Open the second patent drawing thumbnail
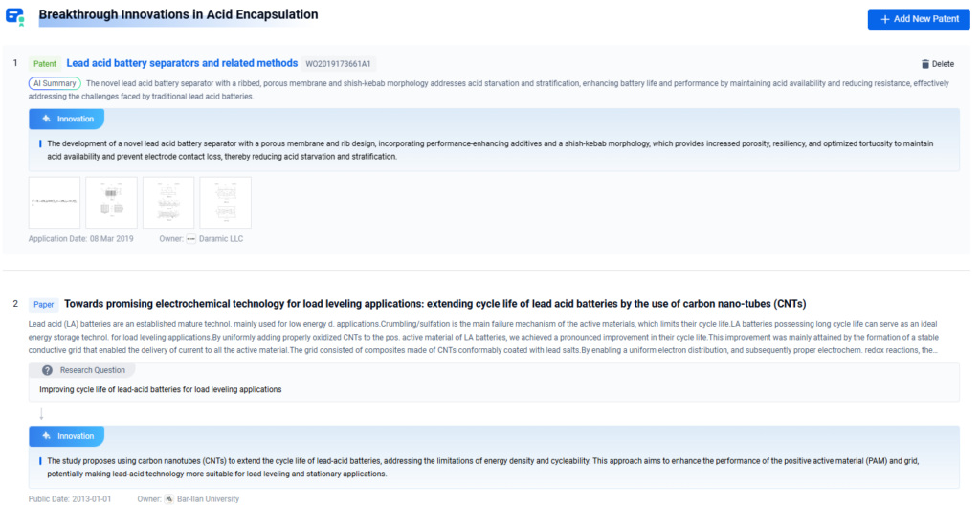 [111, 202]
